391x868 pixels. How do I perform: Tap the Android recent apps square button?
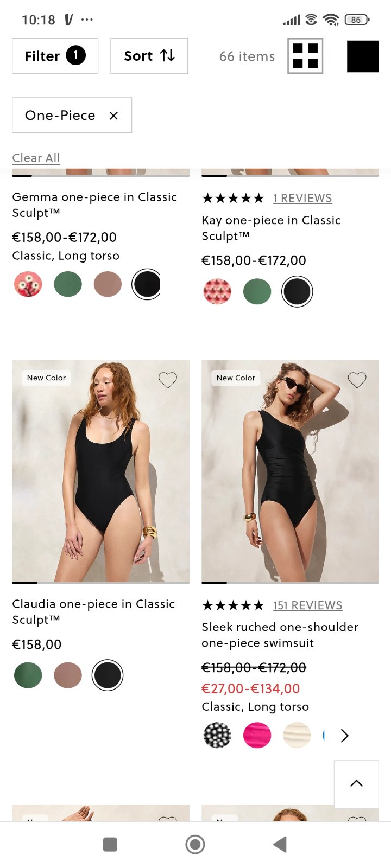pyautogui.click(x=110, y=844)
